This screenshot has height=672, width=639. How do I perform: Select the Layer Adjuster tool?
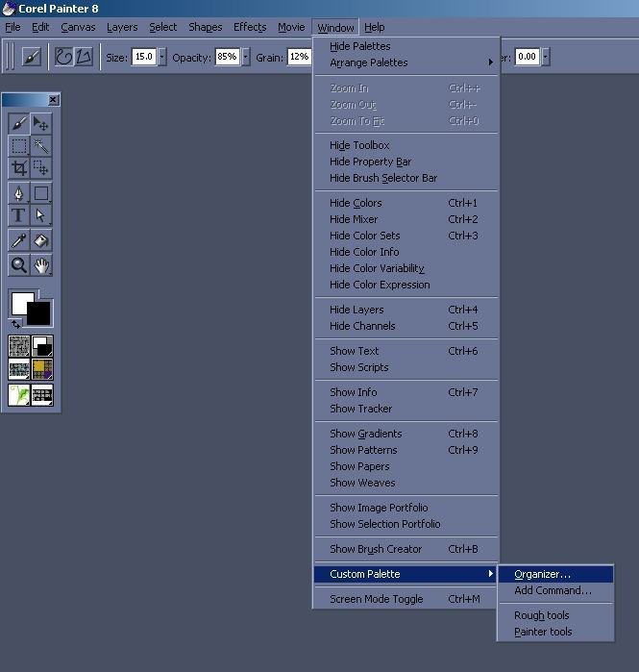point(41,124)
